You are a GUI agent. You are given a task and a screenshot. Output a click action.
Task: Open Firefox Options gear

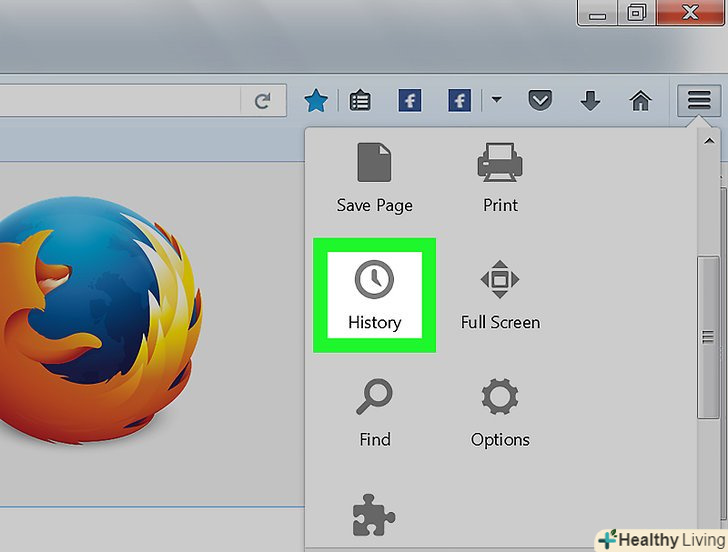[500, 412]
